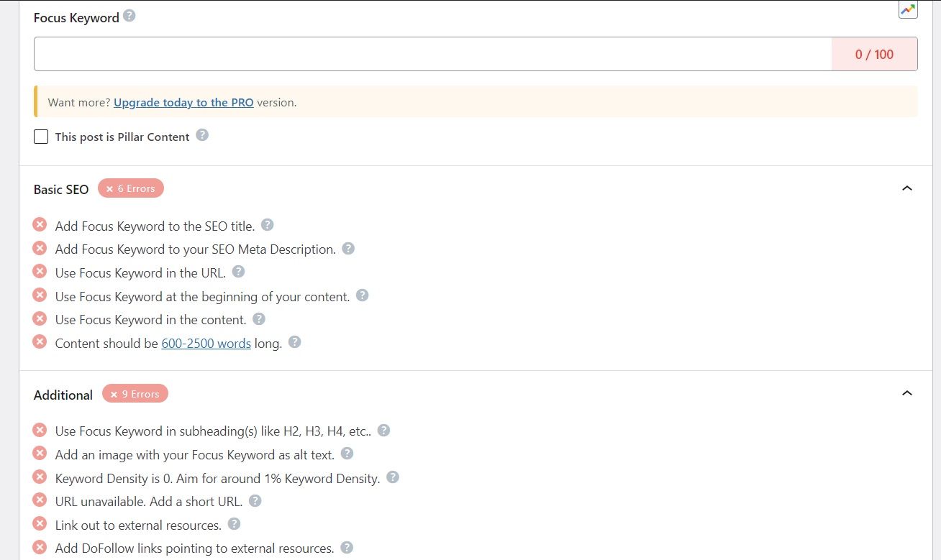Click the Basic SEO 6 Errors badge

click(x=131, y=188)
